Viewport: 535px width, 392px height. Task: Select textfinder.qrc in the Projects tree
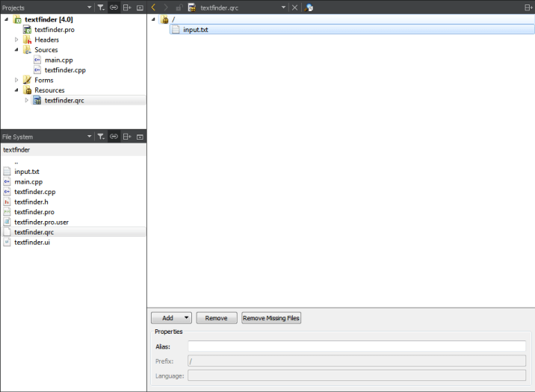64,100
